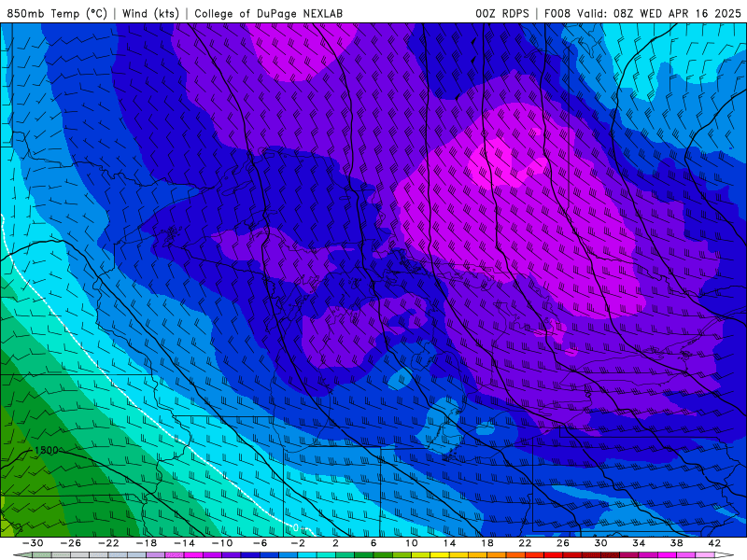Click the "-30" legend value
This screenshot has height=560, width=747.
33,543
